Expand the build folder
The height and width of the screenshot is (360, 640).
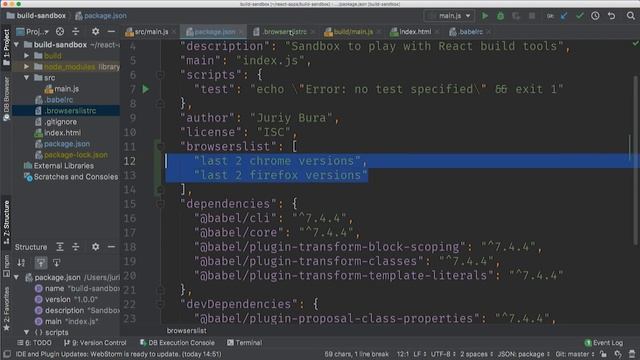(x=27, y=56)
